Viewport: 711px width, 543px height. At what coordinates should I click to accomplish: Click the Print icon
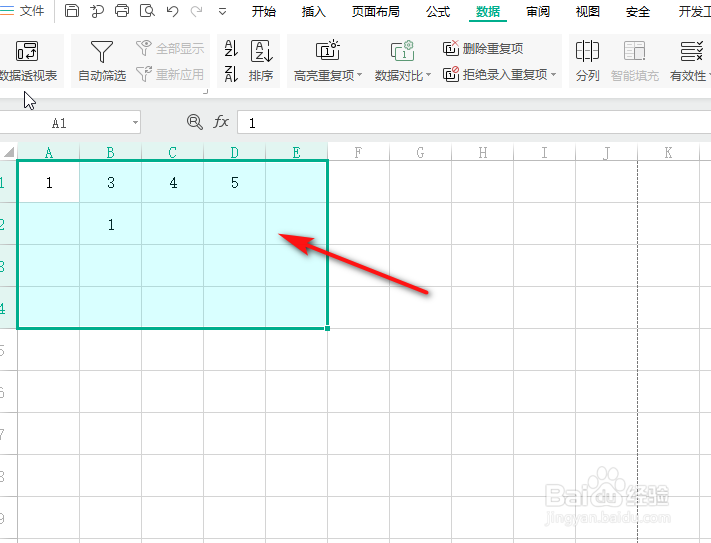point(122,10)
